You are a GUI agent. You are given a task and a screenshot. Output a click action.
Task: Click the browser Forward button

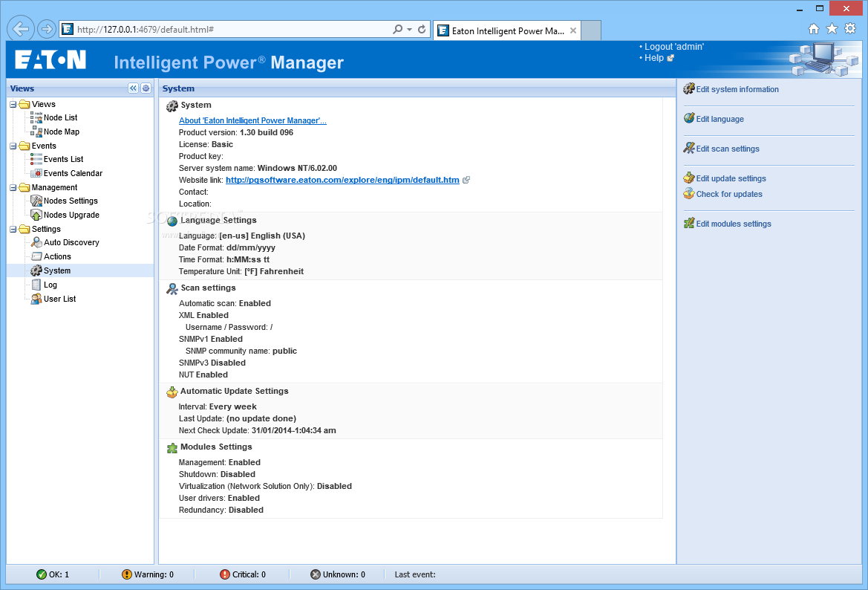coord(47,29)
